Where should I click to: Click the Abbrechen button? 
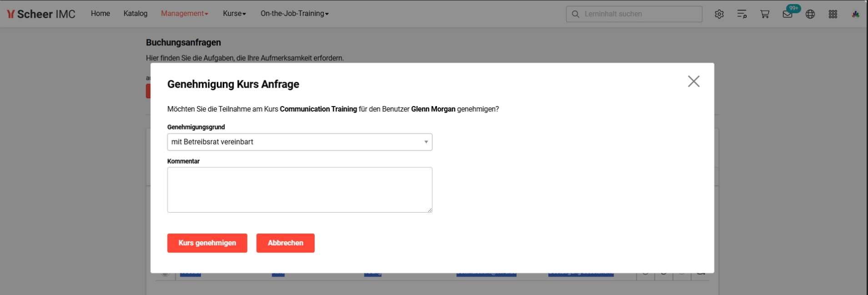(x=286, y=243)
